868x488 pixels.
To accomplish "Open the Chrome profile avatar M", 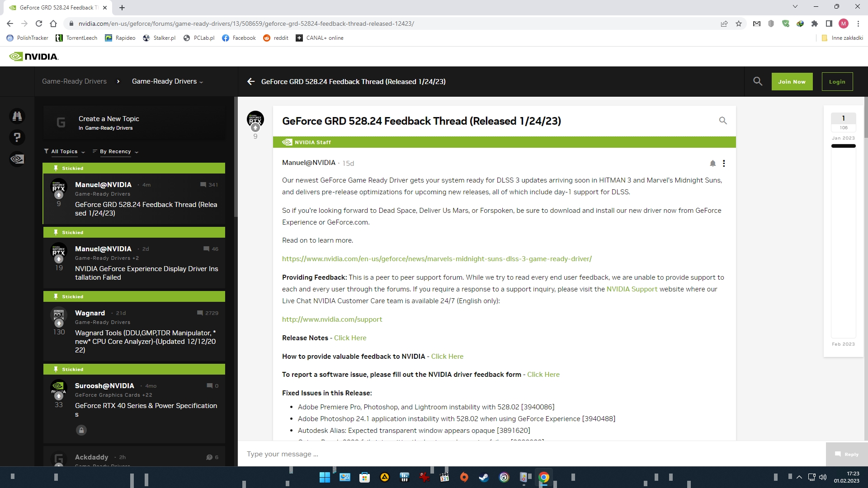I will pos(844,23).
